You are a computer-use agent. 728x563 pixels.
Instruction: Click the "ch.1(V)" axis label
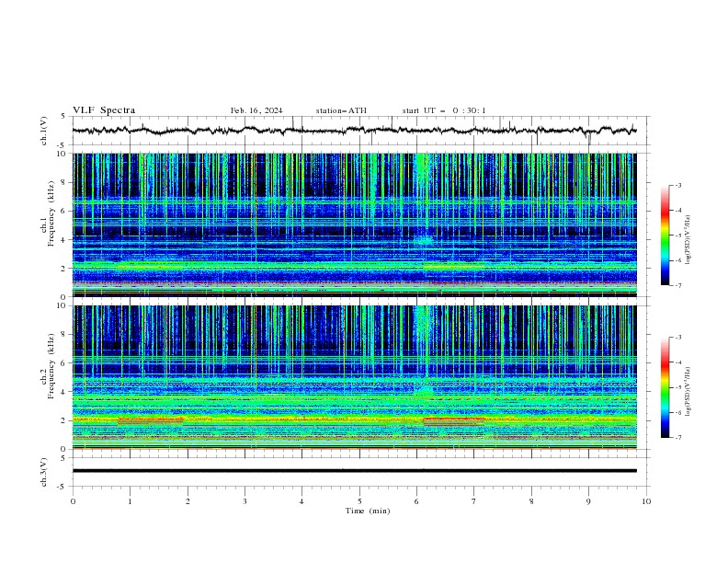pos(44,131)
